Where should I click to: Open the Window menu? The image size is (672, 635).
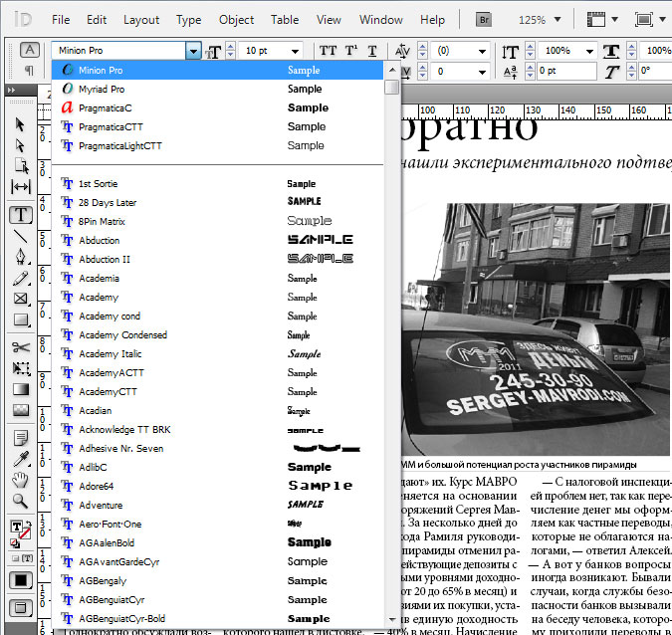click(x=381, y=20)
